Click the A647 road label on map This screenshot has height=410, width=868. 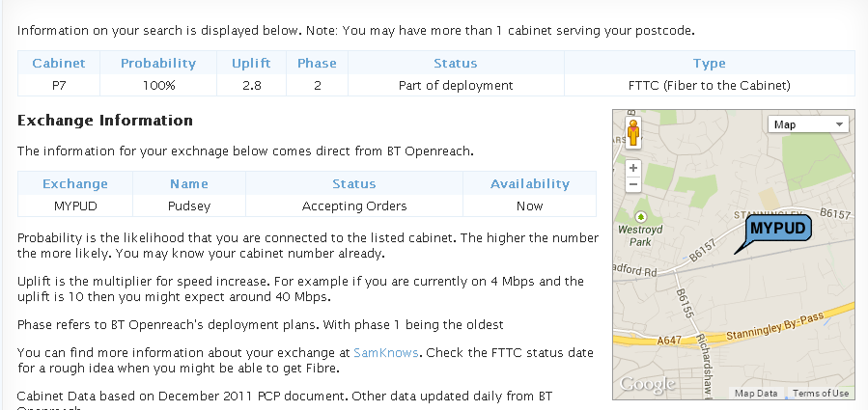pyautogui.click(x=669, y=341)
